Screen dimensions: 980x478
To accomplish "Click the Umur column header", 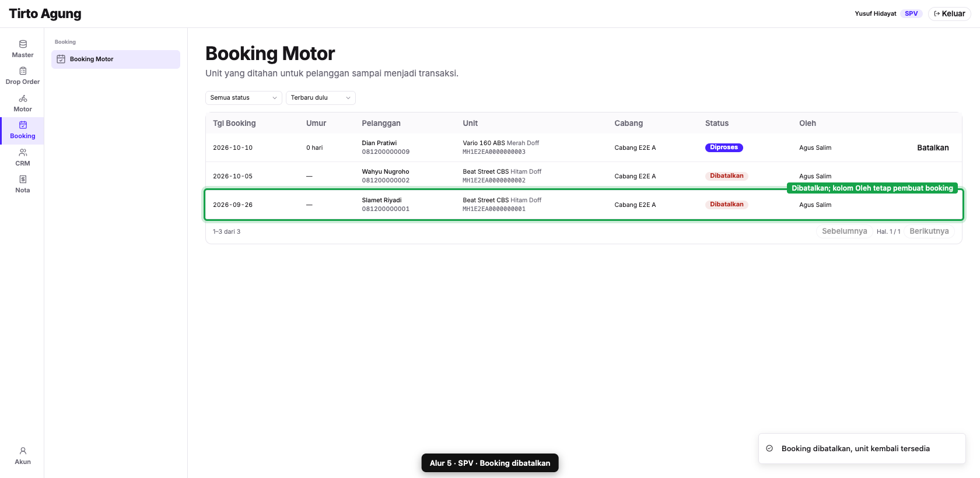I will click(x=316, y=123).
